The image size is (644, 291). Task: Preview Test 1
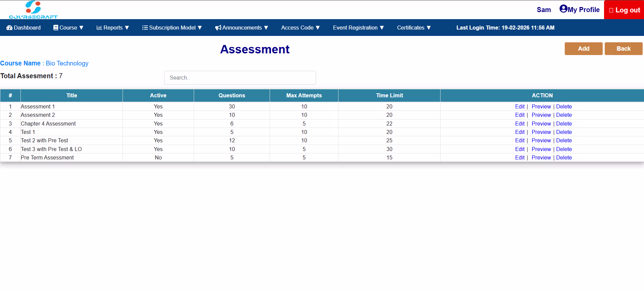[541, 132]
